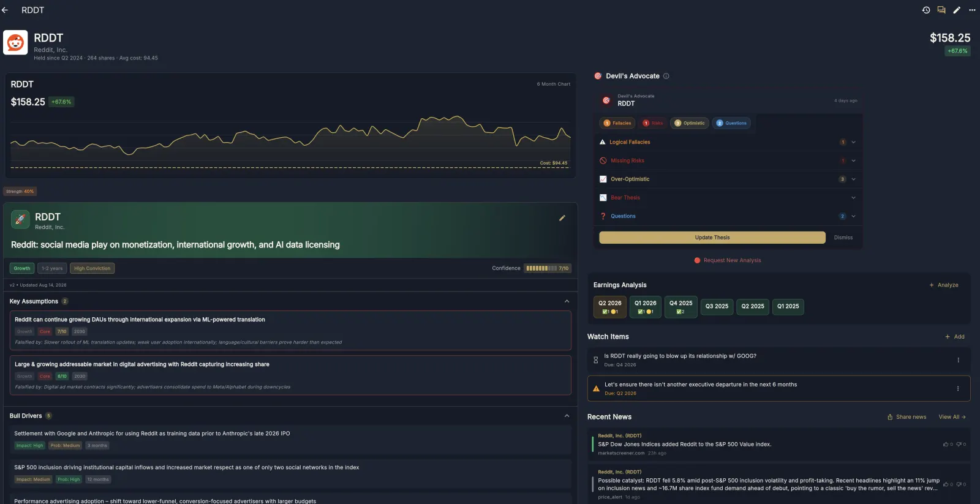This screenshot has width=980, height=504.
Task: Click the Reddit logo beside the RDDT title
Action: (x=15, y=43)
